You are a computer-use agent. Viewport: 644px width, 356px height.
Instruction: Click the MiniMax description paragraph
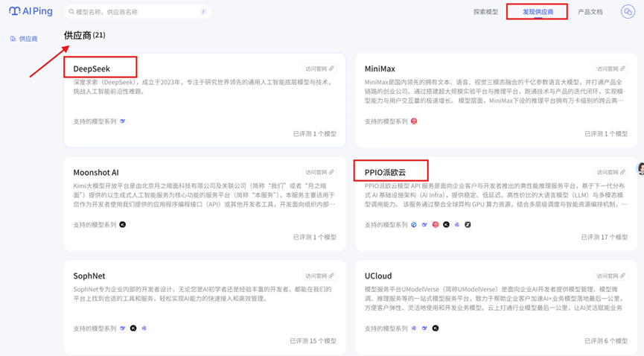494,92
